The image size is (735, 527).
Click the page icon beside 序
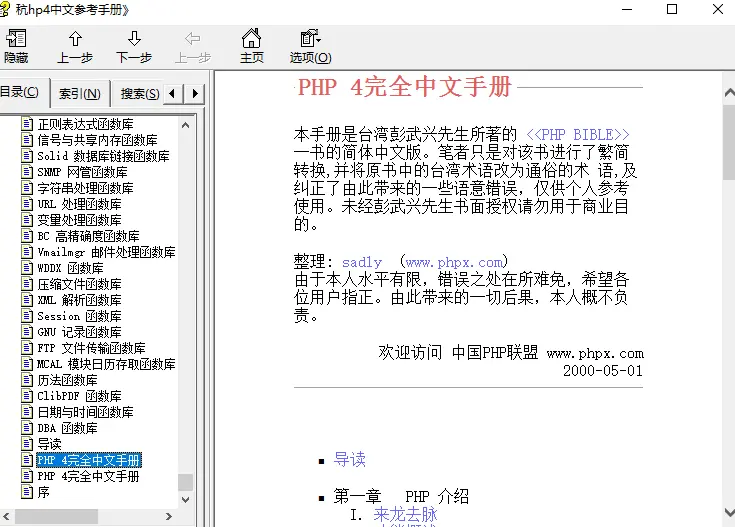(x=28, y=492)
